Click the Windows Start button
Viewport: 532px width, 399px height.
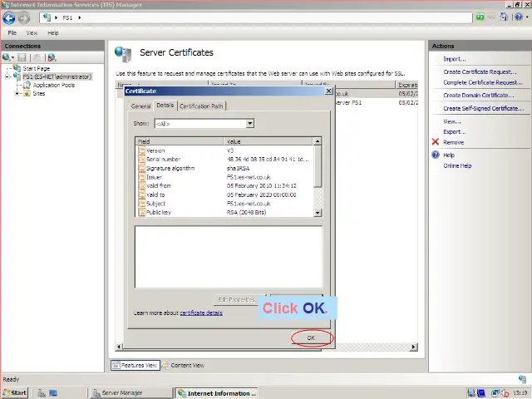tap(15, 393)
